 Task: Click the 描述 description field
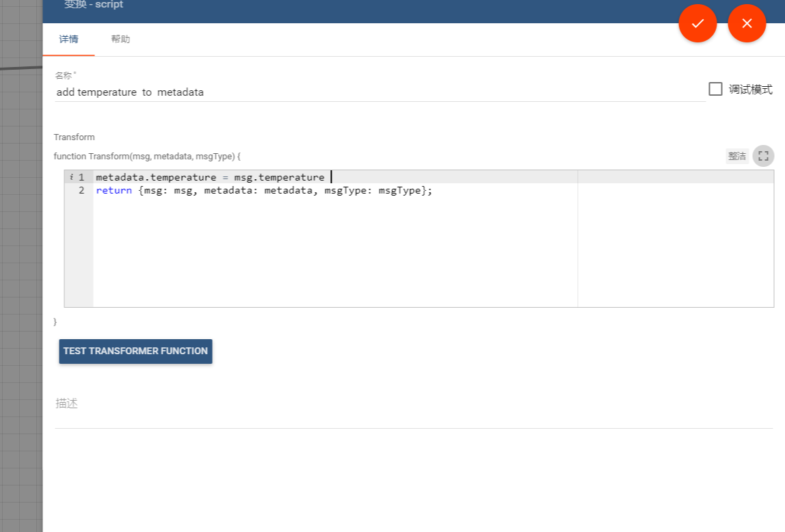274,403
